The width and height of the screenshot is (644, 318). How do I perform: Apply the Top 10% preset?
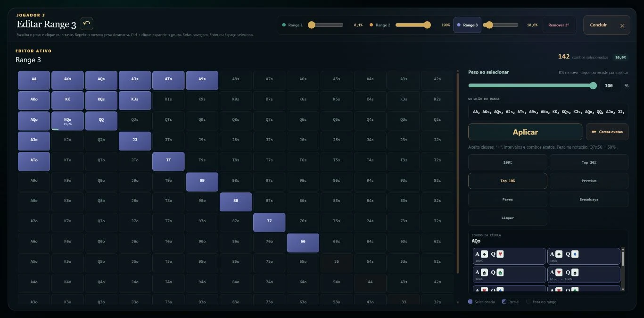pyautogui.click(x=508, y=181)
